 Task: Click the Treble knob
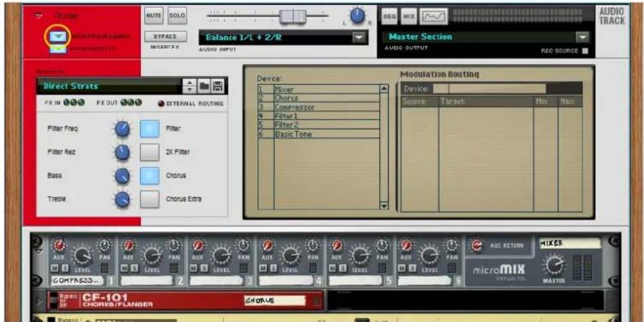tap(122, 200)
